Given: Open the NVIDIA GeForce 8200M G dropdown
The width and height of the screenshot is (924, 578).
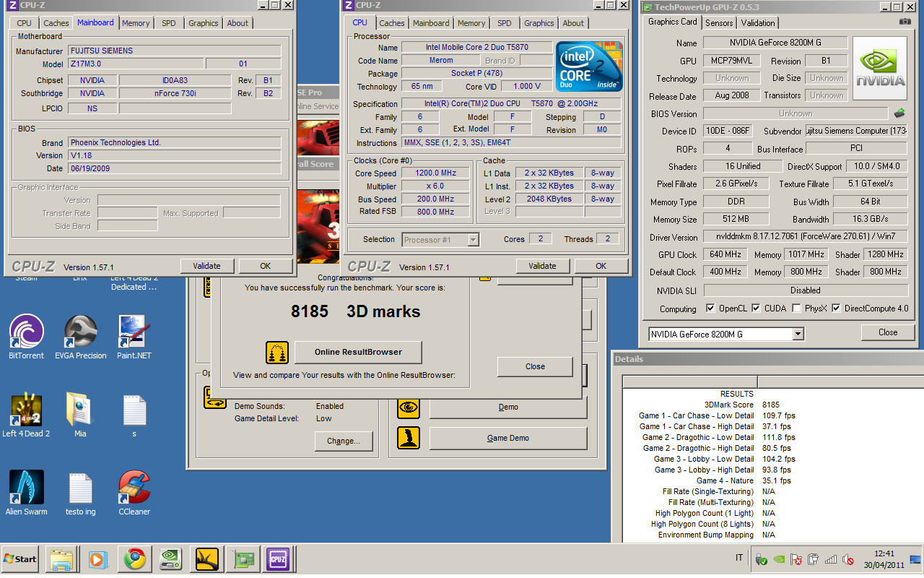Looking at the screenshot, I should click(x=798, y=334).
